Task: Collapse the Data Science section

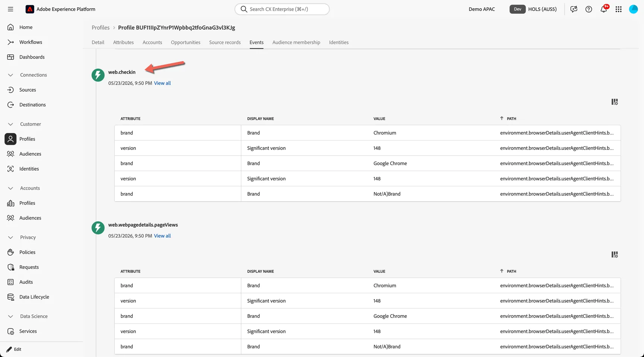Action: tap(10, 316)
